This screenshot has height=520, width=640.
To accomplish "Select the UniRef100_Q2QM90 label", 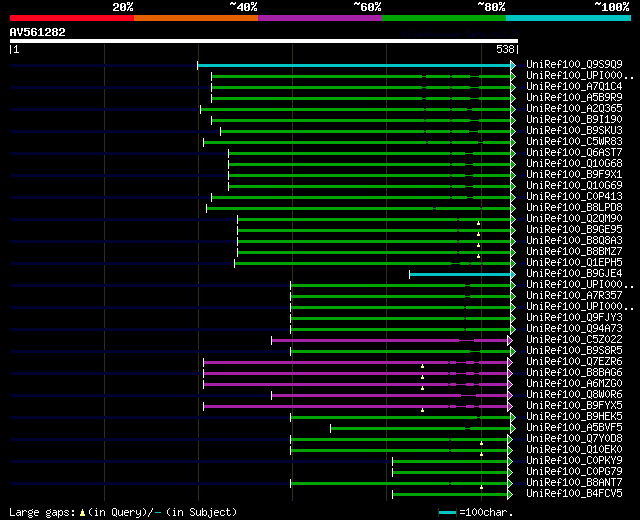I will (x=574, y=218).
